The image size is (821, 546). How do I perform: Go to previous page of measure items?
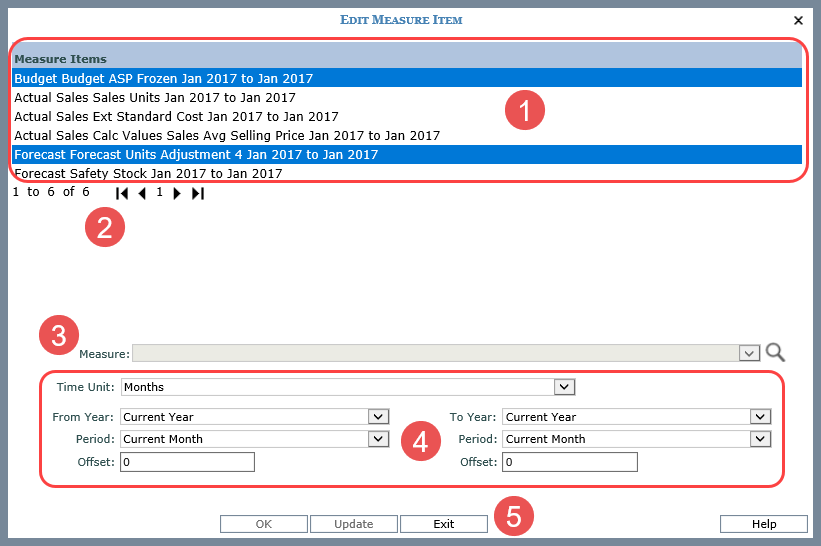coord(142,193)
